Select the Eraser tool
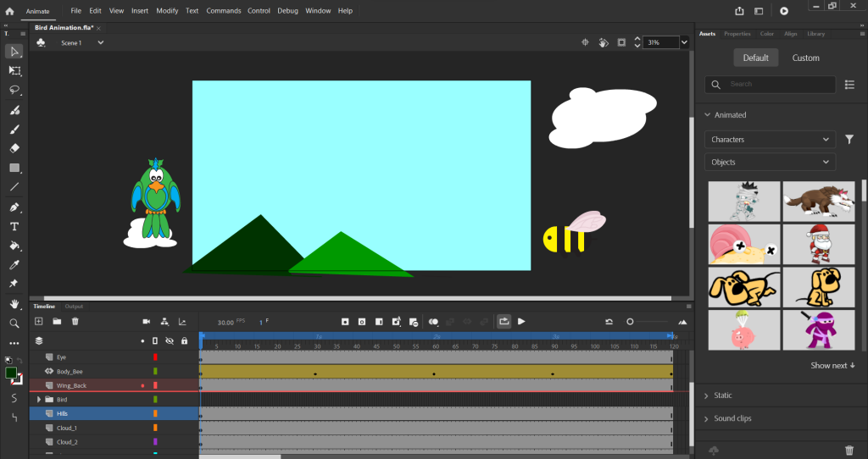868x459 pixels. [14, 148]
